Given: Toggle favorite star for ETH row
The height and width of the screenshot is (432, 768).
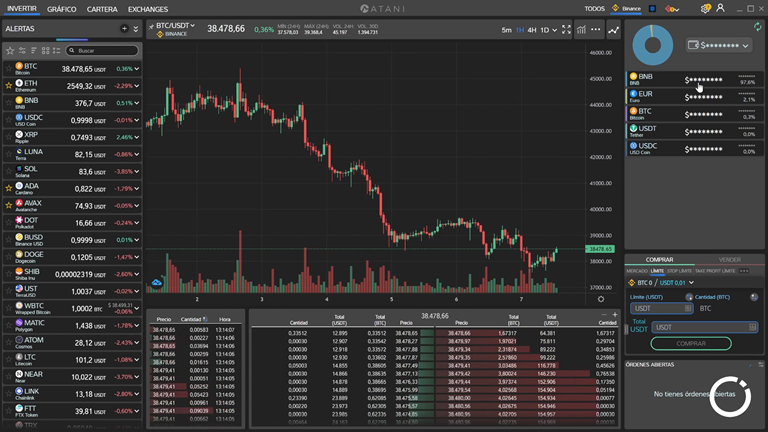Looking at the screenshot, I should [x=8, y=86].
